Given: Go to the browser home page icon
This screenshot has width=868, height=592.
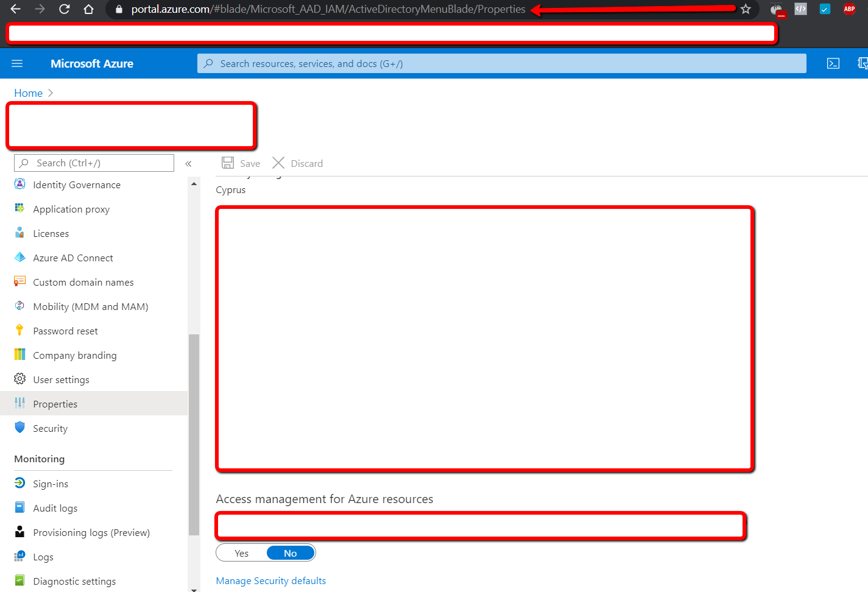Looking at the screenshot, I should 88,9.
